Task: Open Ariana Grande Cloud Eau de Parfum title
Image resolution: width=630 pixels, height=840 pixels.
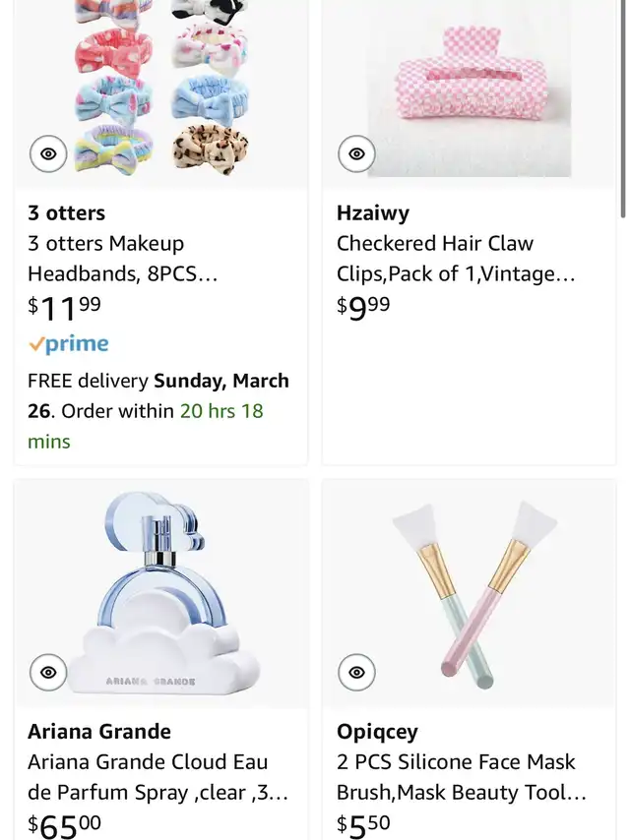Action: (148, 777)
